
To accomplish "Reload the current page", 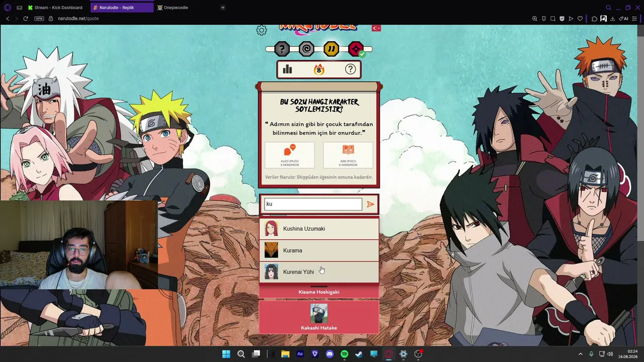I will click(x=27, y=19).
